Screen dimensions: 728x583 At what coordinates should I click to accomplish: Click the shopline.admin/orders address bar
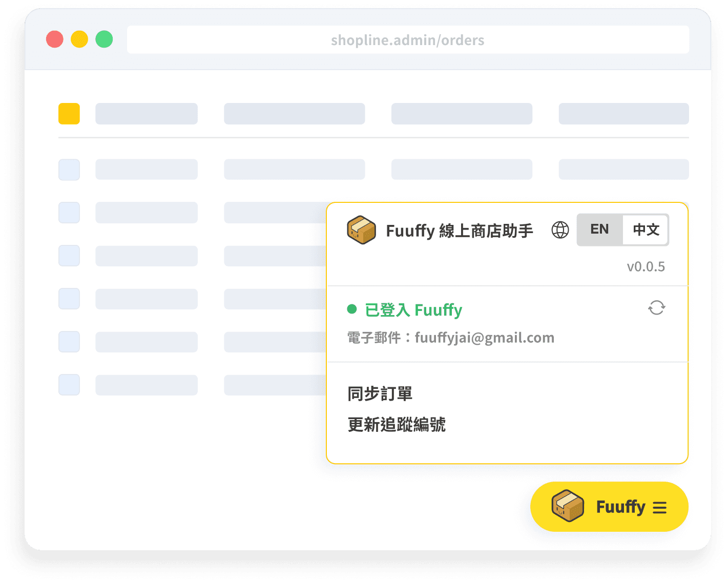408,40
